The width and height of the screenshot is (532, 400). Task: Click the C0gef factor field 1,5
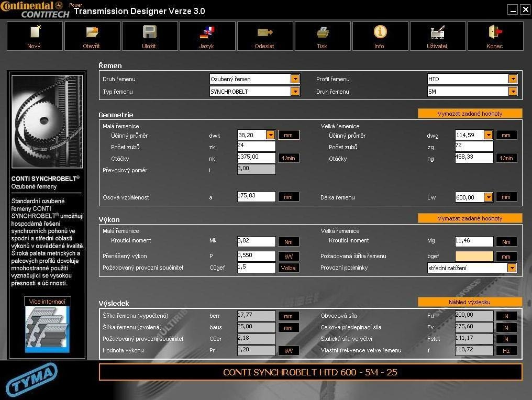tap(257, 268)
